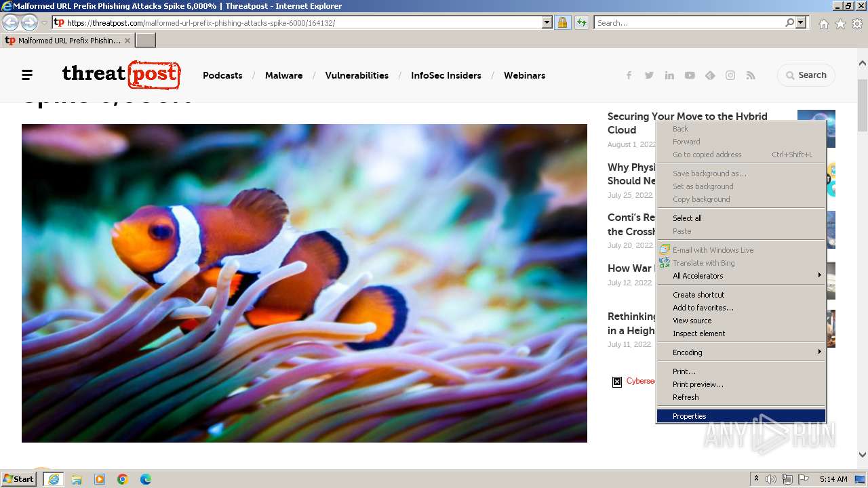Click the network tray icon
868x488 pixels.
coord(787,479)
